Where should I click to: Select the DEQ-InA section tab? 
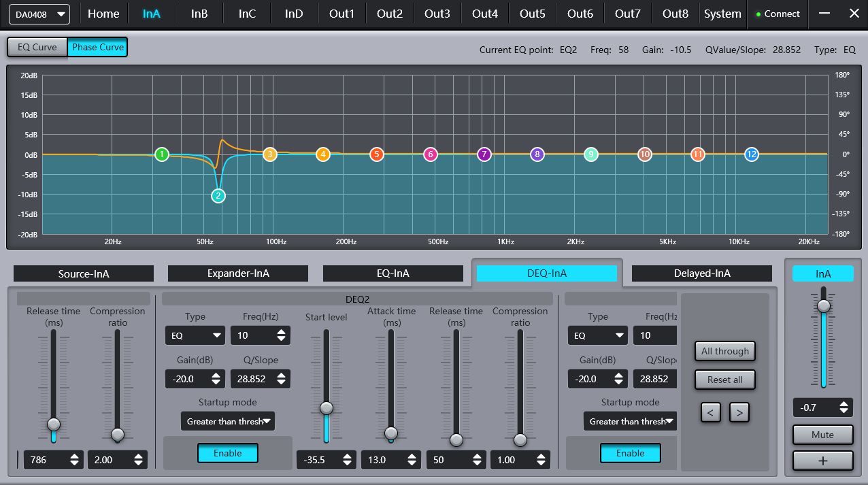(547, 273)
